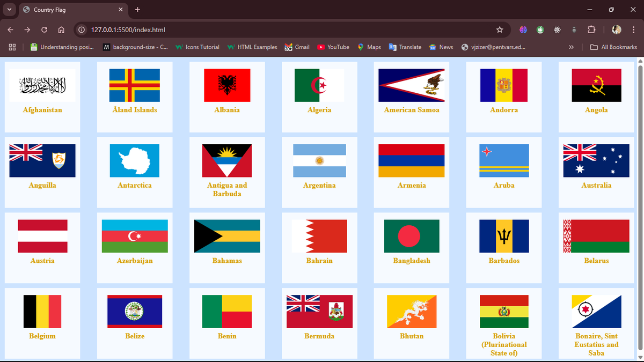Open the HTML Examples bookmark
644x362 pixels.
252,47
